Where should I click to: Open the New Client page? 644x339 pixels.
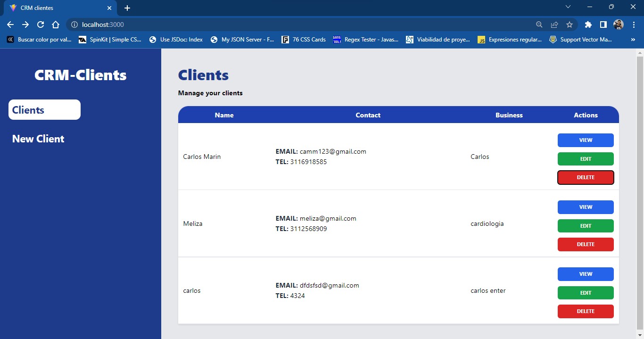[38, 139]
